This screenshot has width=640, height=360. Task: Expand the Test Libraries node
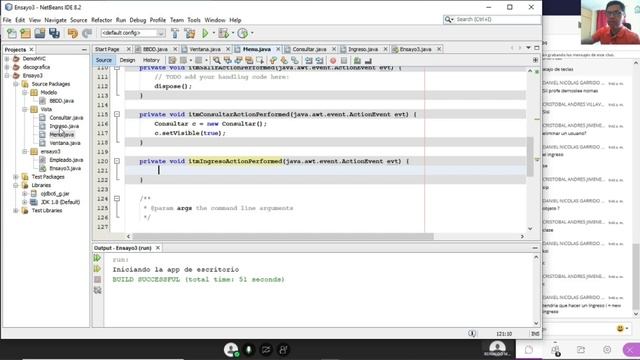(16, 211)
